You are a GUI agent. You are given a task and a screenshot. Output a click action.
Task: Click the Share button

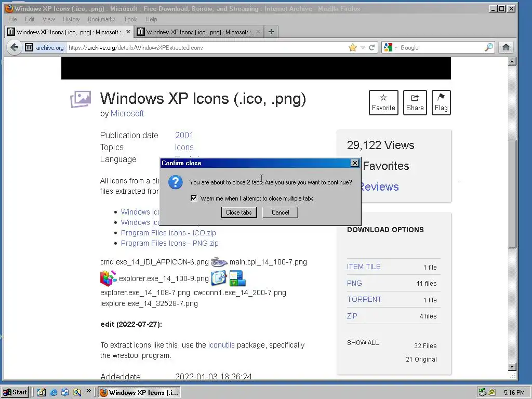(415, 102)
